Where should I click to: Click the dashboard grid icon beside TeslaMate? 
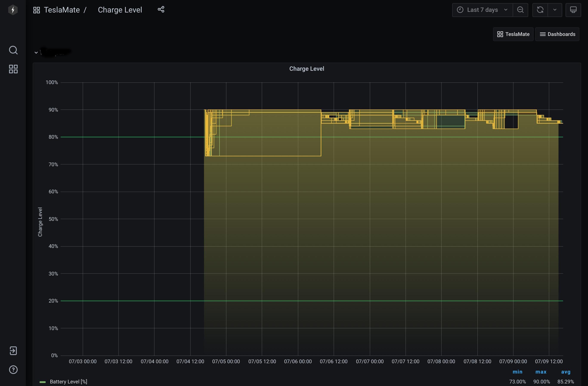pos(37,10)
